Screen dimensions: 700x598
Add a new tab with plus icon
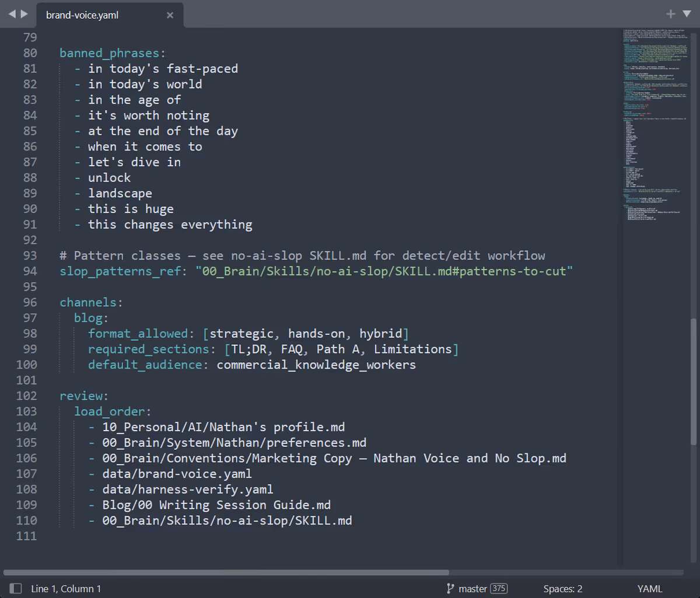(x=671, y=14)
